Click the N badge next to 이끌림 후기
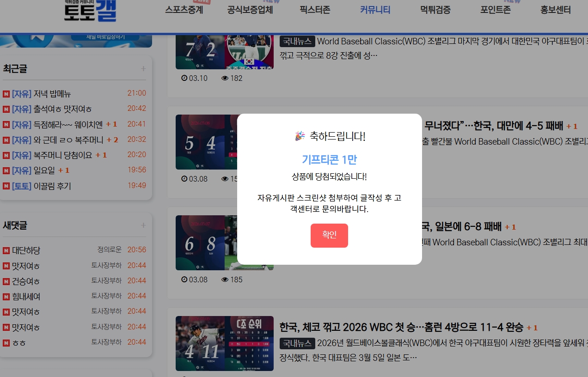This screenshot has height=377, width=588. [6, 186]
